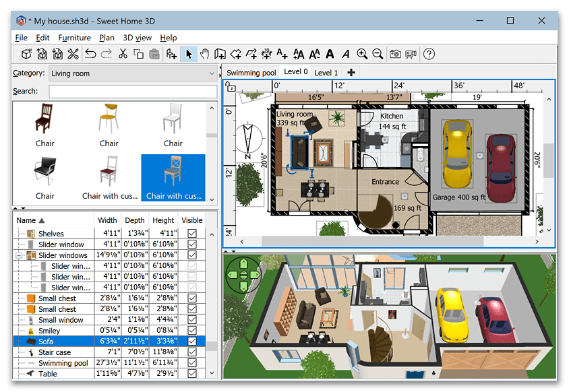Viewport: 569px width, 392px height.
Task: Save the home using the toolbar icon
Action: pos(58,54)
